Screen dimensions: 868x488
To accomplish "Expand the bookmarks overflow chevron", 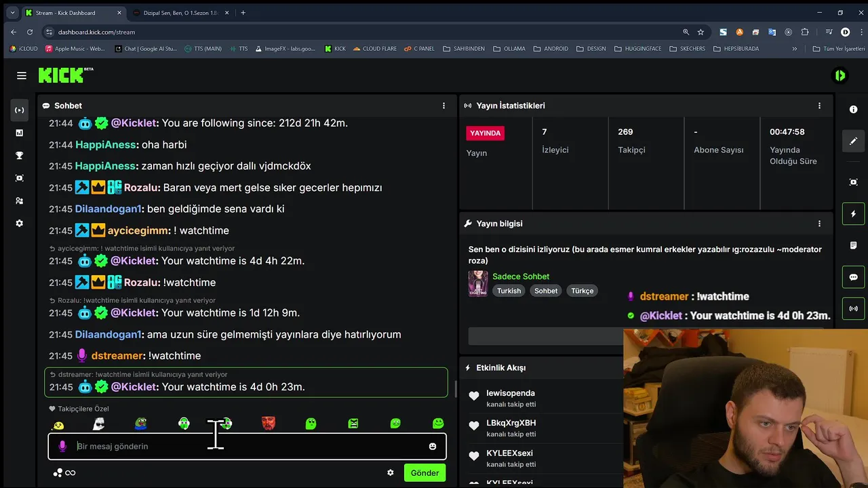I will (795, 49).
